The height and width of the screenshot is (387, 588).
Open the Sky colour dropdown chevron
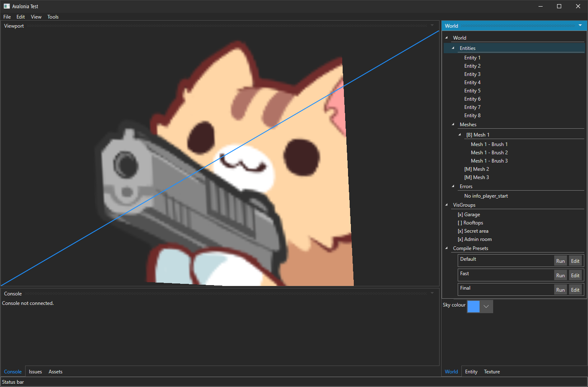point(487,306)
